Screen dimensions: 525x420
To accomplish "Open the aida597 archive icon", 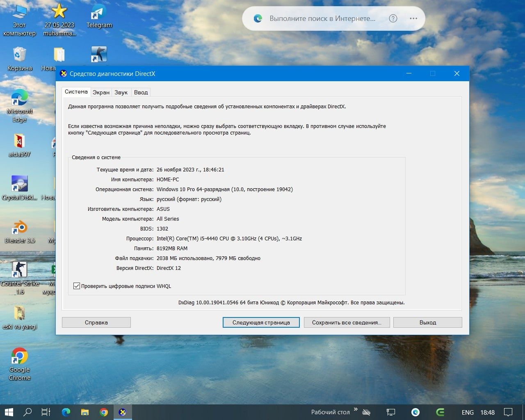I will [19, 146].
